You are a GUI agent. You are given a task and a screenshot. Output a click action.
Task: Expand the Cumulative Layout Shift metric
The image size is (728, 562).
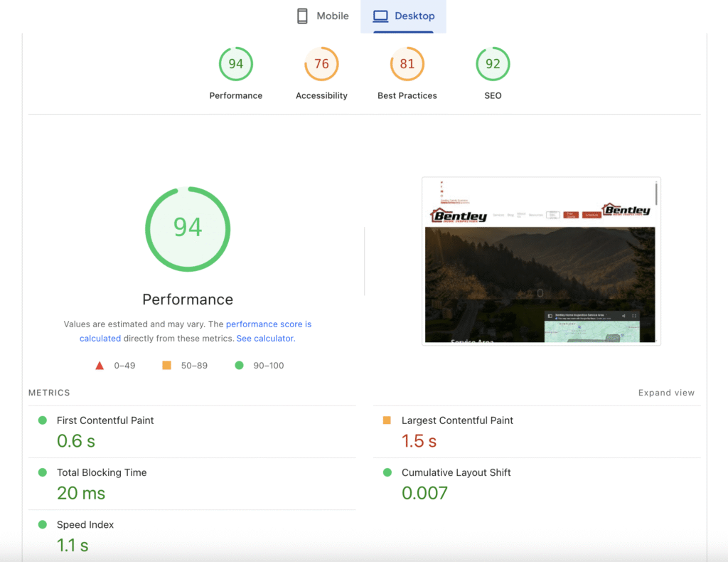click(537, 484)
